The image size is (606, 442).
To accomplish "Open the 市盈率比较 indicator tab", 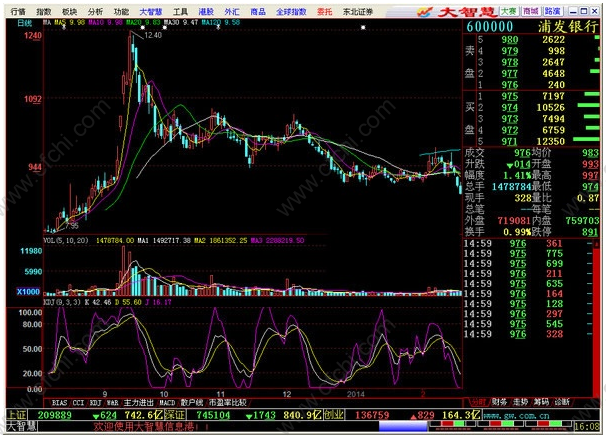I will 228,403.
